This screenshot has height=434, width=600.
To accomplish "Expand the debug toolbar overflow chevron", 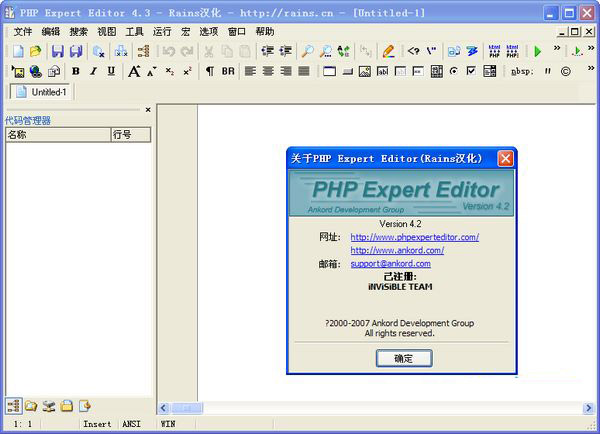I will click(591, 48).
